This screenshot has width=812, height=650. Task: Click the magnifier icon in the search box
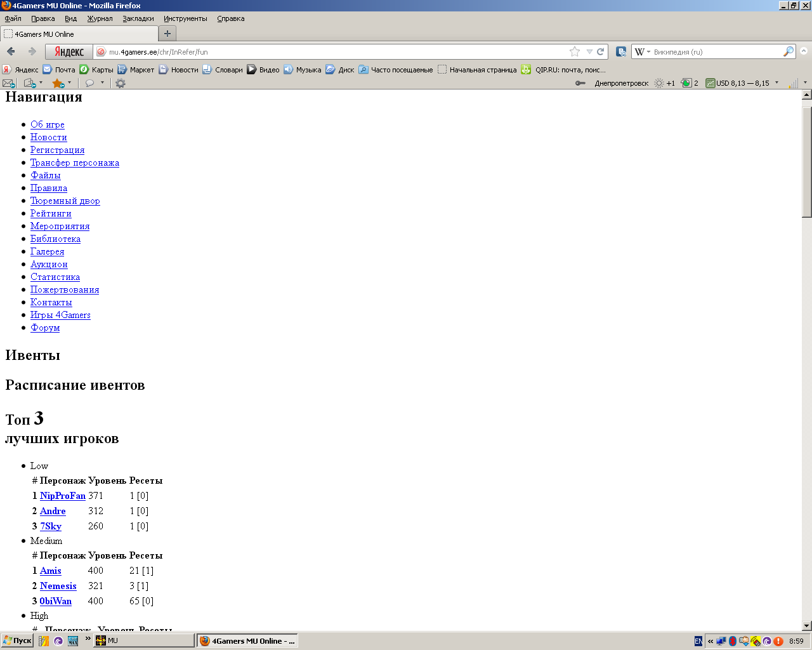pyautogui.click(x=788, y=51)
